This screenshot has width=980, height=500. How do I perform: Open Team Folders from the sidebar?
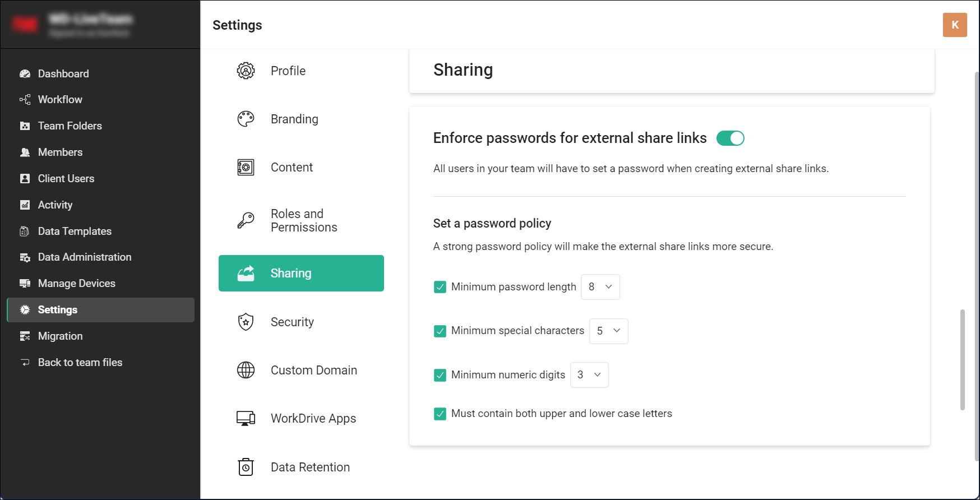70,126
